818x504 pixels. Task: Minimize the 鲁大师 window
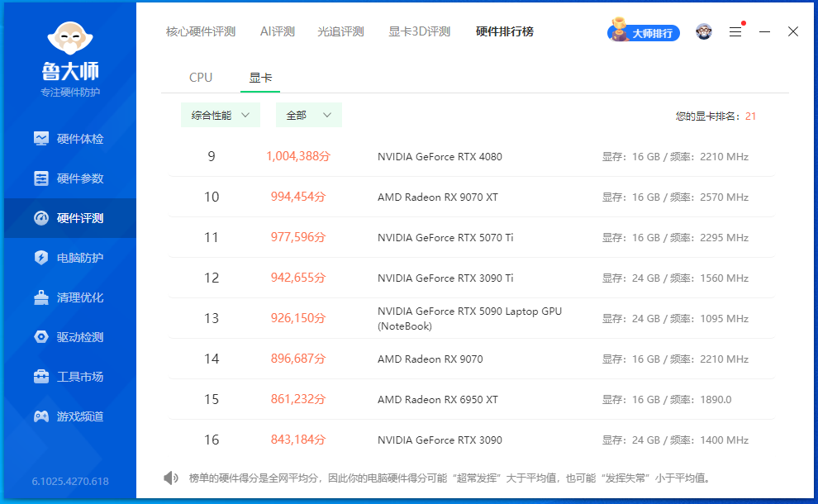coord(765,32)
